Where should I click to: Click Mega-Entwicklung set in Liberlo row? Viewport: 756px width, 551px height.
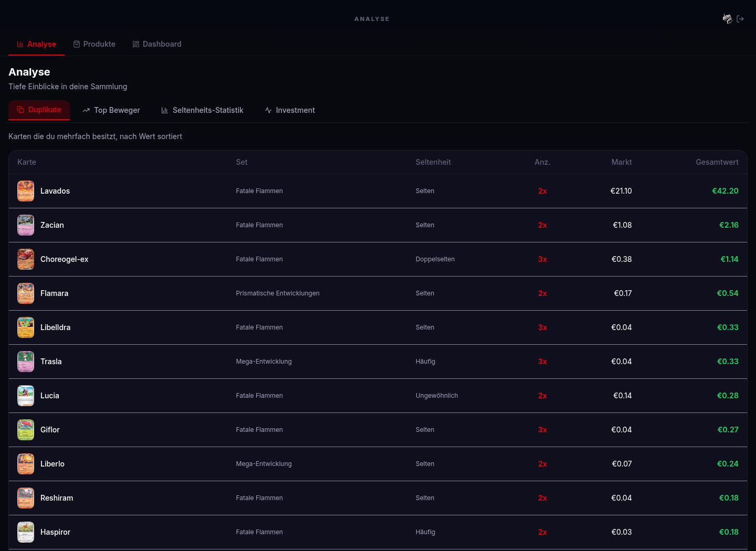[264, 464]
